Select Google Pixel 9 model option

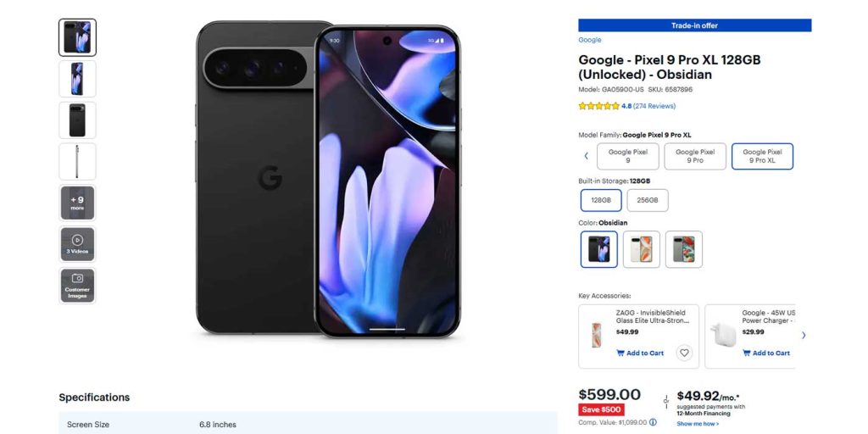coord(628,156)
